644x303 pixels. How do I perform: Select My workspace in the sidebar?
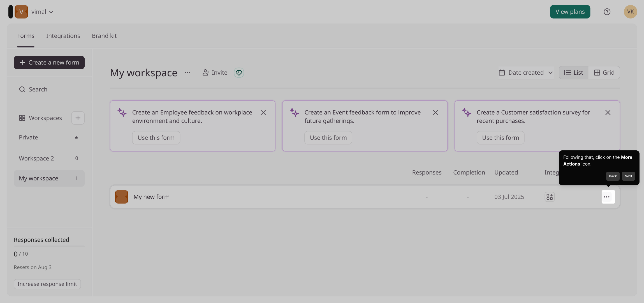(49, 178)
